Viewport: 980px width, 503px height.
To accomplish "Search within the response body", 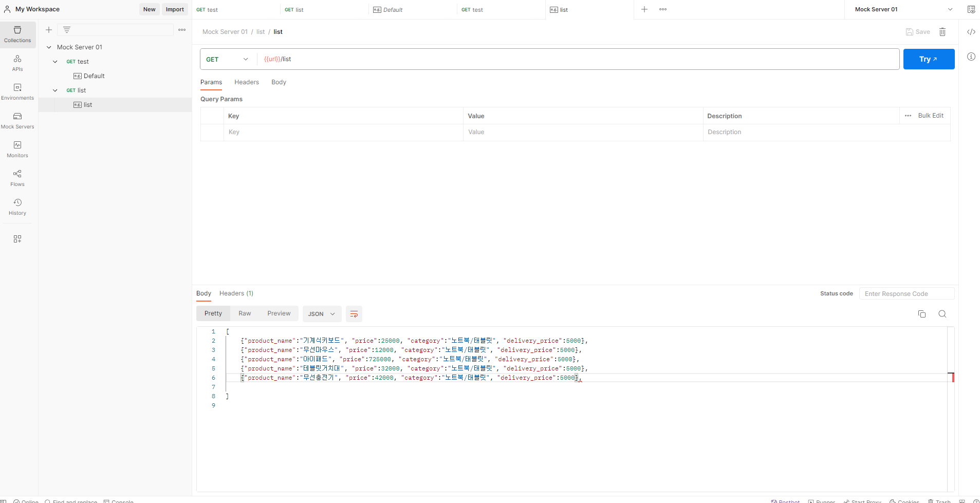I will click(x=942, y=314).
